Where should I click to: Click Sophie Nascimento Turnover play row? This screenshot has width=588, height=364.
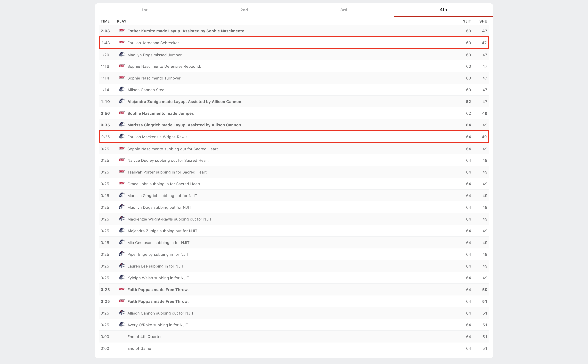click(x=154, y=78)
